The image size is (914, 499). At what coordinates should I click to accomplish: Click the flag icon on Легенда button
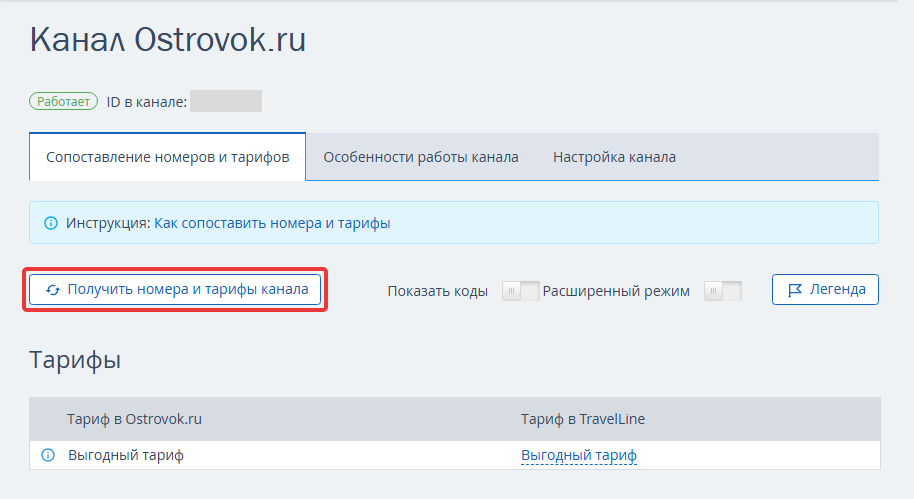pos(795,290)
